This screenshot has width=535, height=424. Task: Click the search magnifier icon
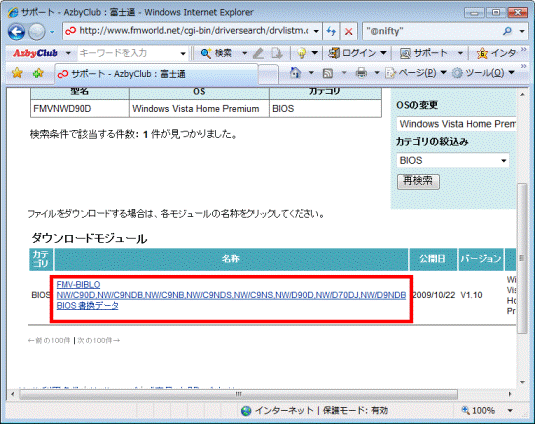507,31
